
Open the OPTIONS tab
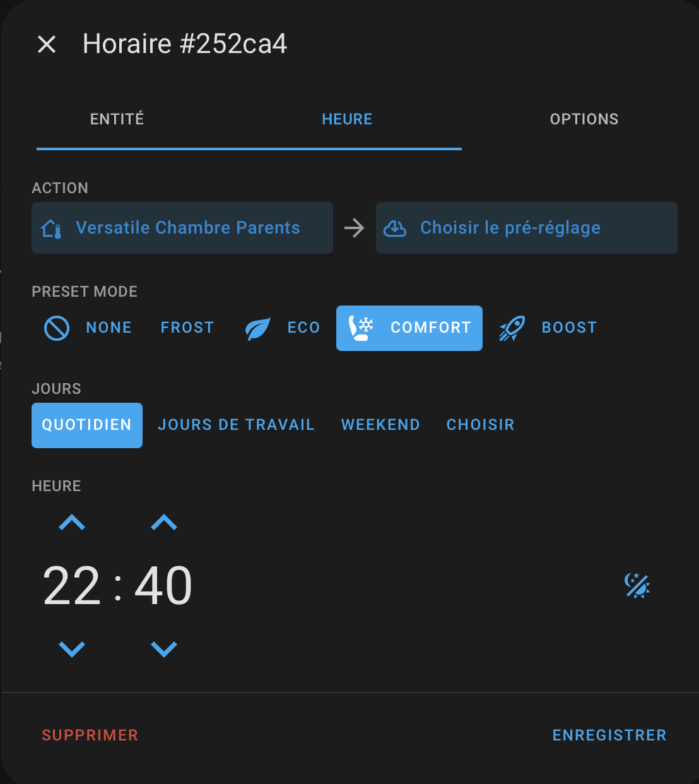tap(584, 119)
